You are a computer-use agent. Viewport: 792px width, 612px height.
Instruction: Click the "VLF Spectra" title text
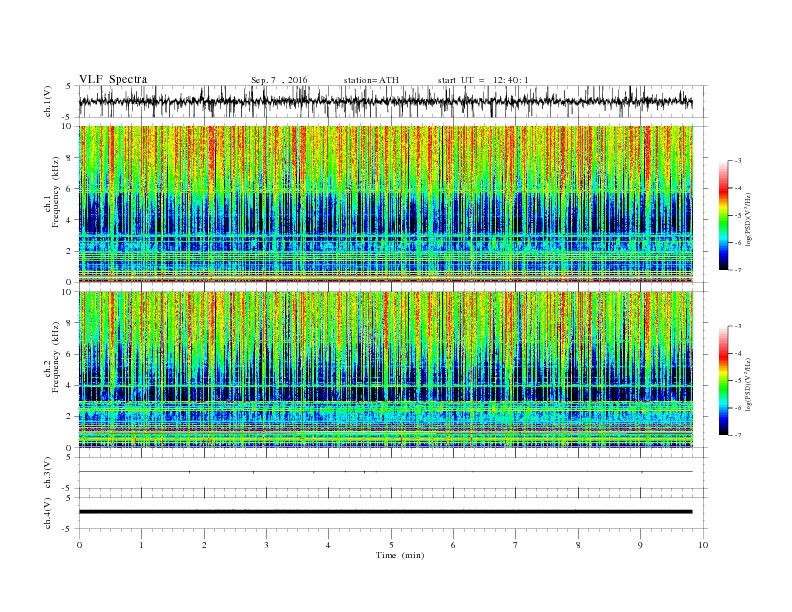click(113, 79)
